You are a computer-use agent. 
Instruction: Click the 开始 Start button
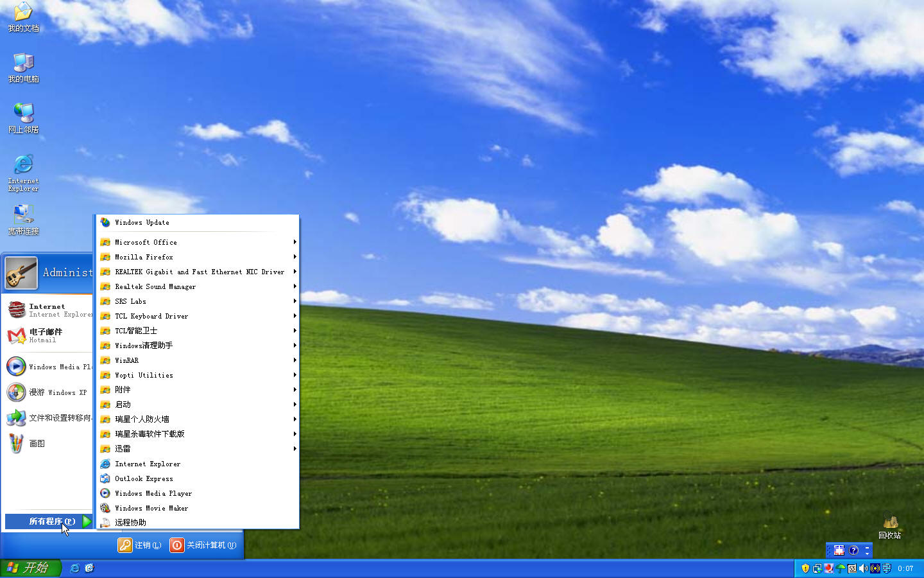coord(30,568)
